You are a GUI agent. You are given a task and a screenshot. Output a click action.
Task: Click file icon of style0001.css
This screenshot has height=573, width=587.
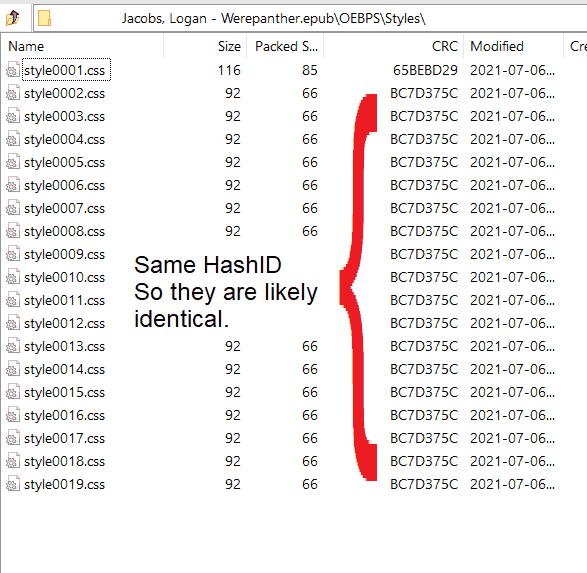click(13, 70)
